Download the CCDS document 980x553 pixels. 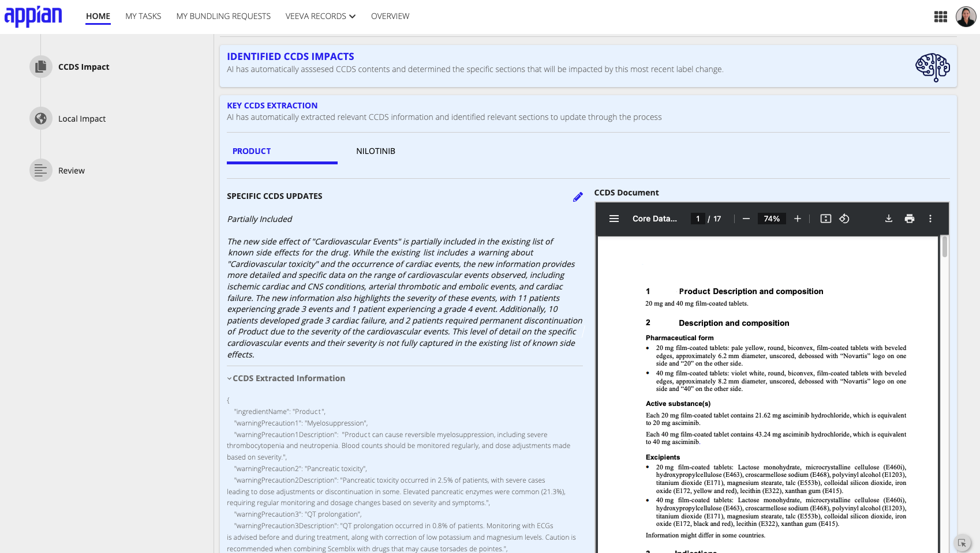889,219
